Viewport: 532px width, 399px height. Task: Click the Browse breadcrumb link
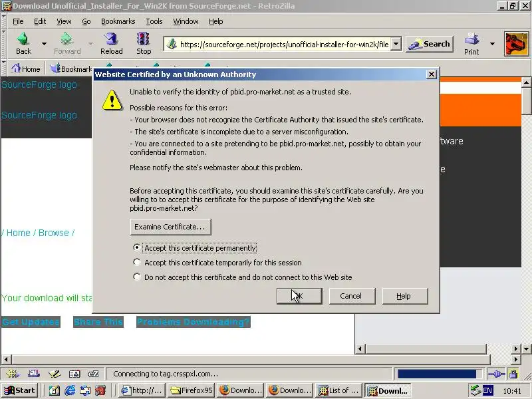click(54, 233)
